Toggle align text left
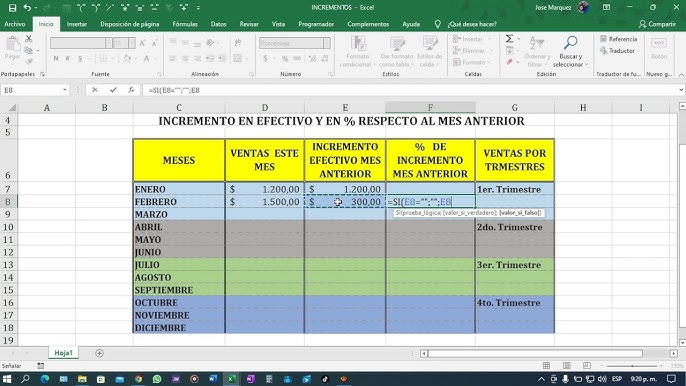Viewport: 686px width, 386px height. click(x=173, y=58)
